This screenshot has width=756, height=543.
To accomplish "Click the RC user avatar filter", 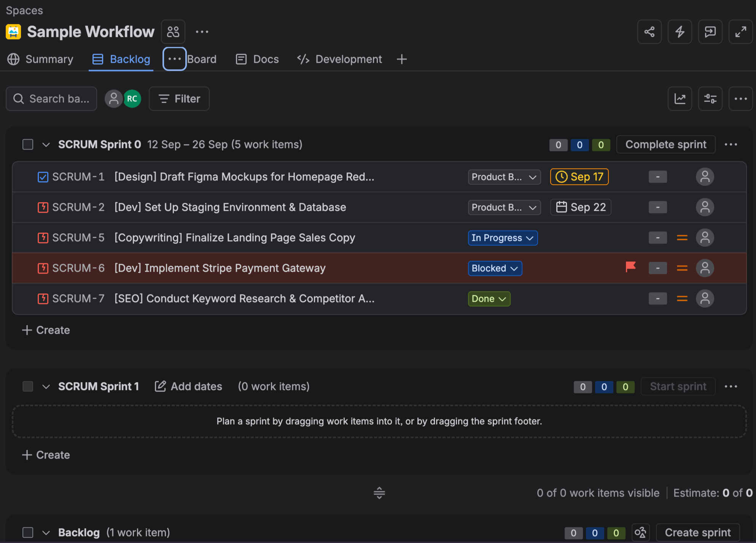I will point(132,99).
